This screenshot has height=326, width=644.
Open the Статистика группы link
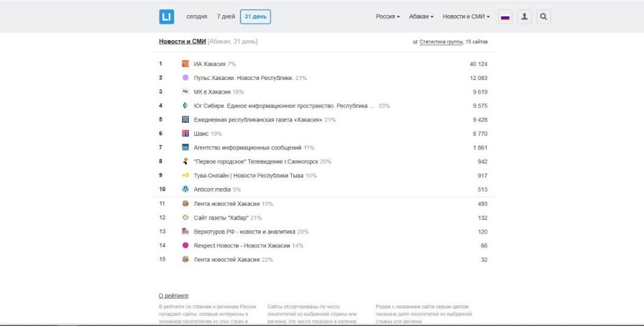click(441, 42)
